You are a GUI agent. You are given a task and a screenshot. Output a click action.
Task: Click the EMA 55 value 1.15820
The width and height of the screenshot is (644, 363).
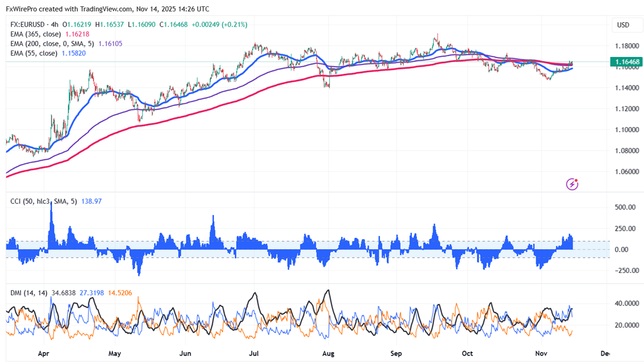coord(74,54)
